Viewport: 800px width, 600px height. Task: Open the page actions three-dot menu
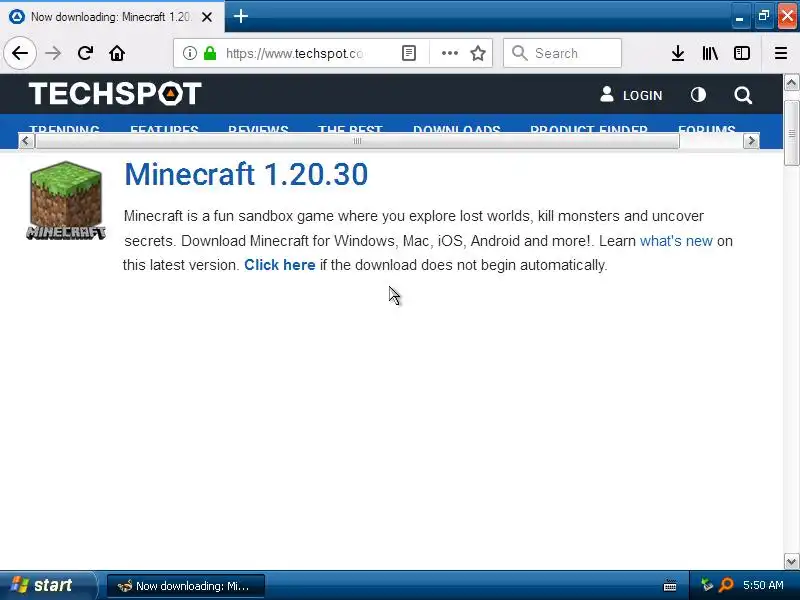click(x=449, y=53)
